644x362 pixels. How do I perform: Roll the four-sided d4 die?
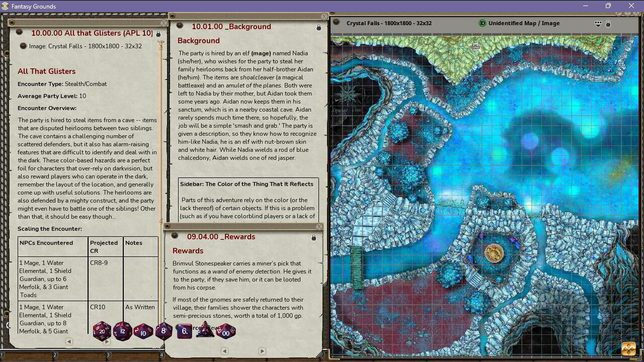click(205, 330)
